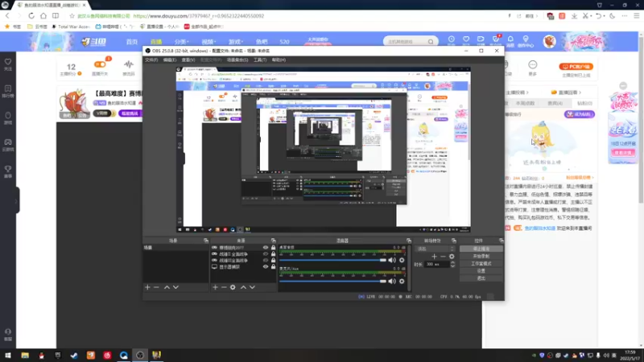Open browser undo-close dropdown arrow
The height and width of the screenshot is (362, 644).
605,16
